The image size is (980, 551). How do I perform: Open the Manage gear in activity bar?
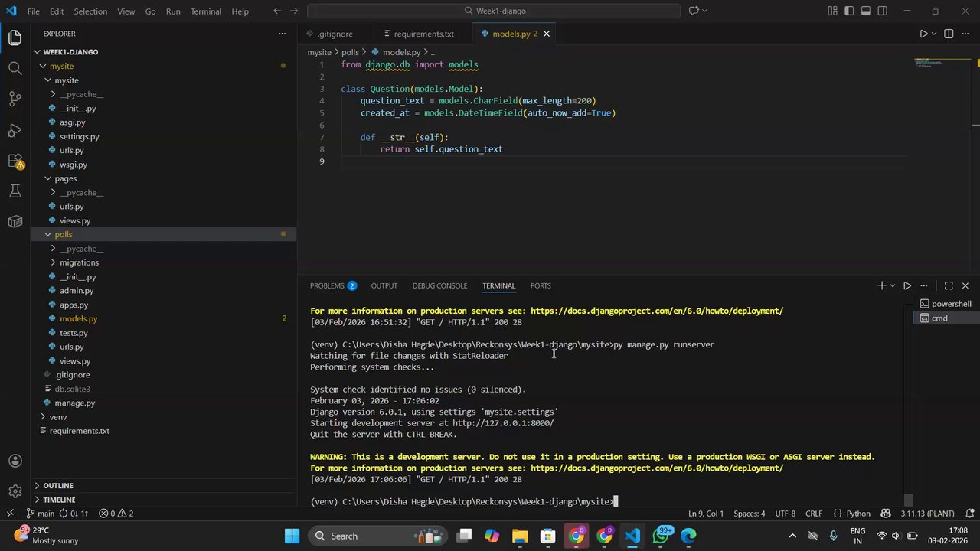[x=15, y=491]
